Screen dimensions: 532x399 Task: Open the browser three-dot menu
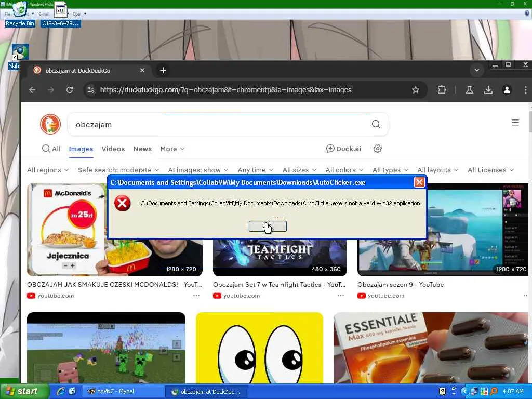point(526,90)
